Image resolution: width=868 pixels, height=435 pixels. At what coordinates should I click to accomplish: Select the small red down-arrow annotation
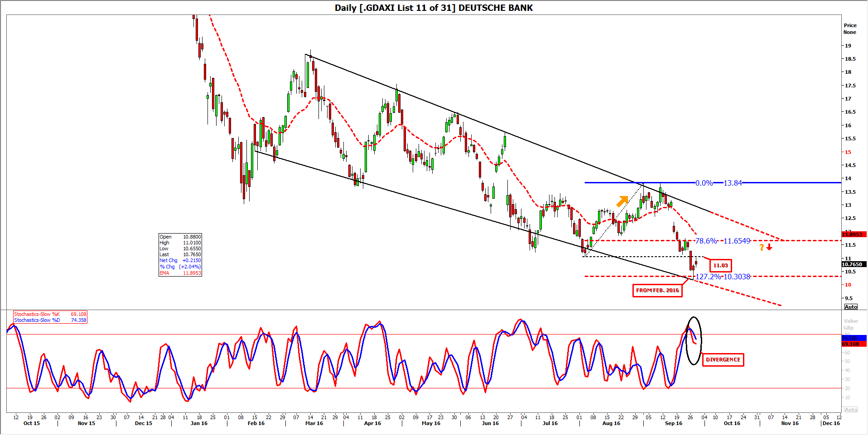769,247
